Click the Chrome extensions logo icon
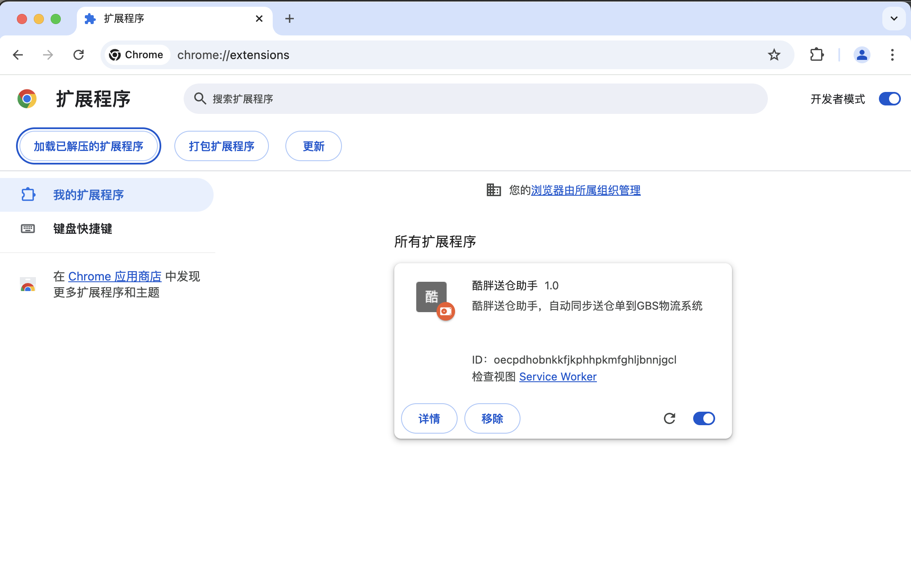The image size is (911, 588). coord(27,98)
